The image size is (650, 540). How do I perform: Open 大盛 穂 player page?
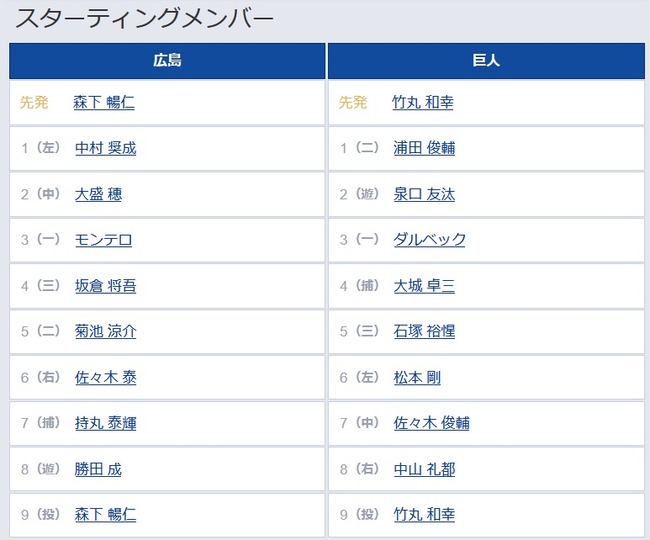98,194
